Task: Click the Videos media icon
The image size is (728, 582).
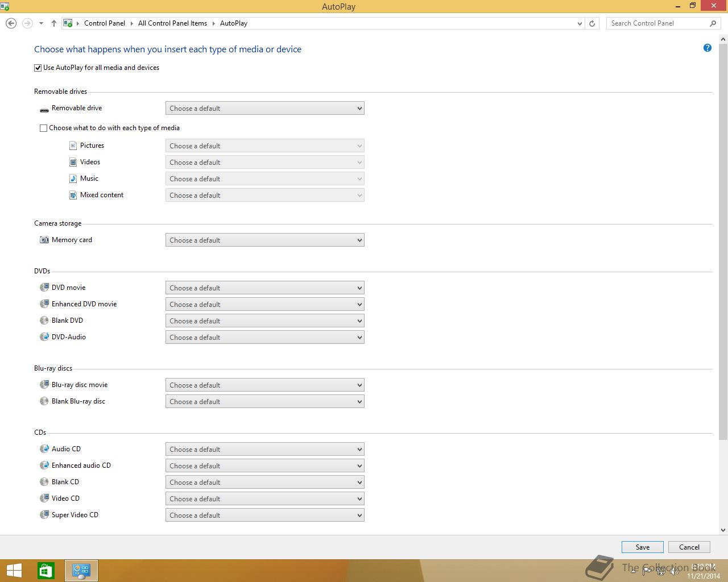Action: 73,162
